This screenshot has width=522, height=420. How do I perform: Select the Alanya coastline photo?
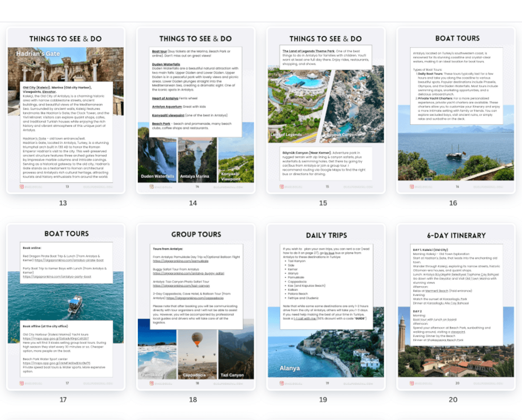326,342
